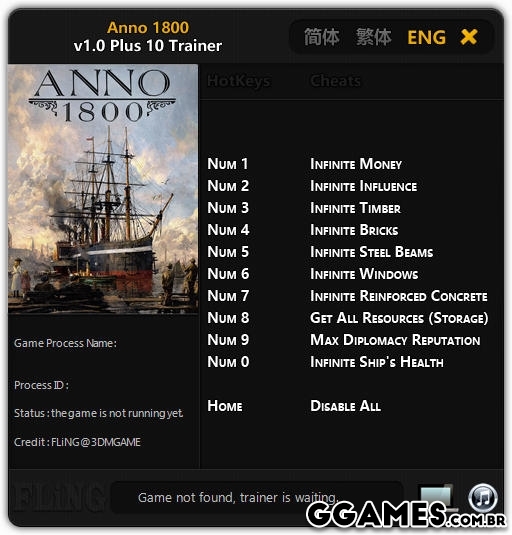Switch language to ENG

426,37
